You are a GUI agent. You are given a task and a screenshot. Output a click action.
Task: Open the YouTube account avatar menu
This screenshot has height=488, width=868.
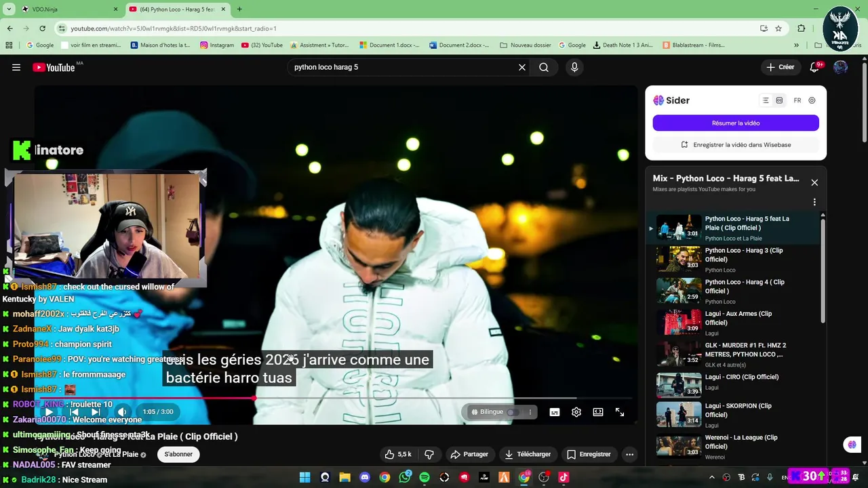(840, 67)
